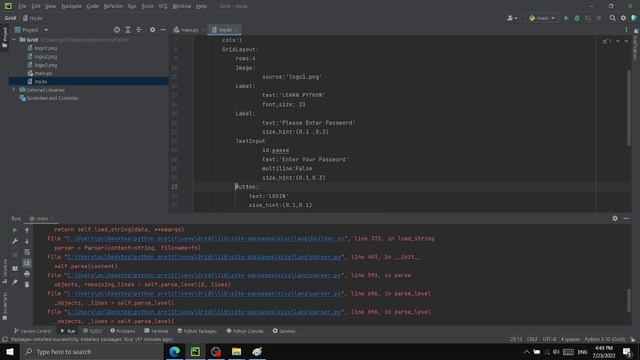Open Project panel gear options

click(x=152, y=30)
